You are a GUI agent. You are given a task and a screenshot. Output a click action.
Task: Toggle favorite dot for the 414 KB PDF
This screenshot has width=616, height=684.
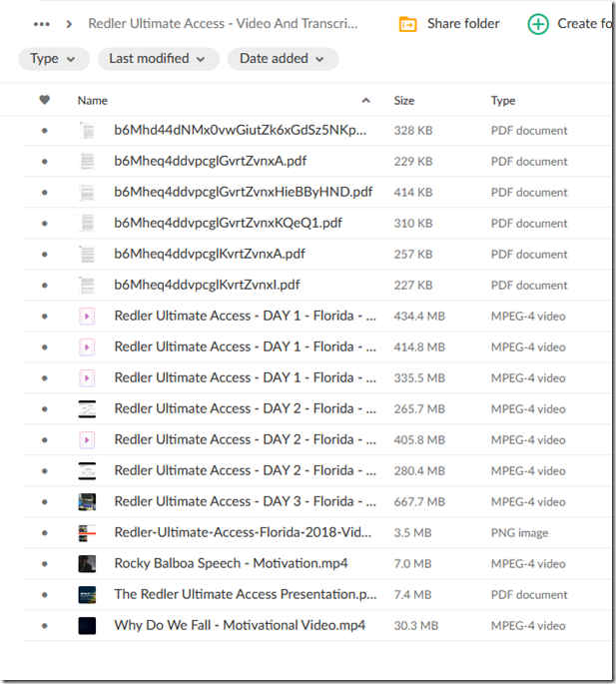pos(44,193)
